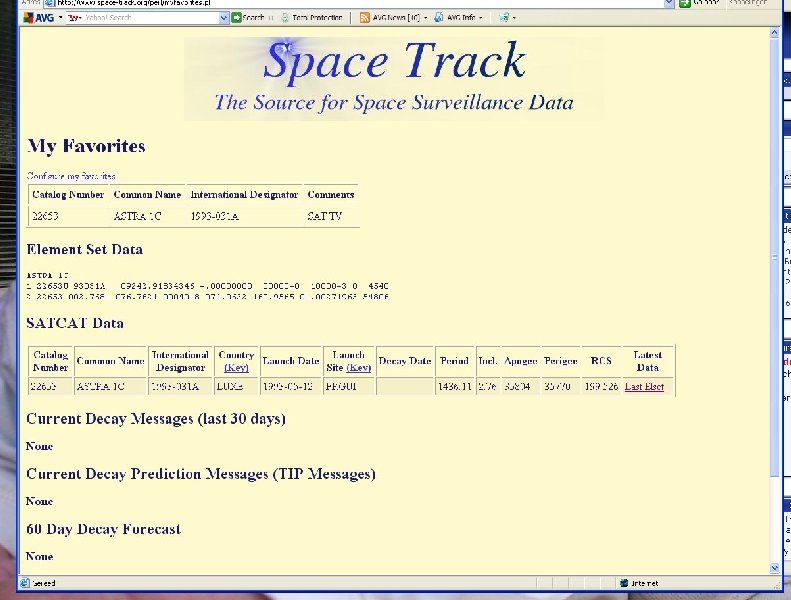791x600 pixels.
Task: Click the second TLE line of ASTRA 1C
Action: (x=207, y=297)
